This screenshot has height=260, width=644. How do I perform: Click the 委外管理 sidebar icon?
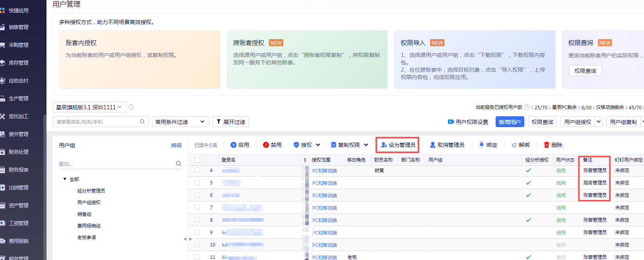[2, 134]
